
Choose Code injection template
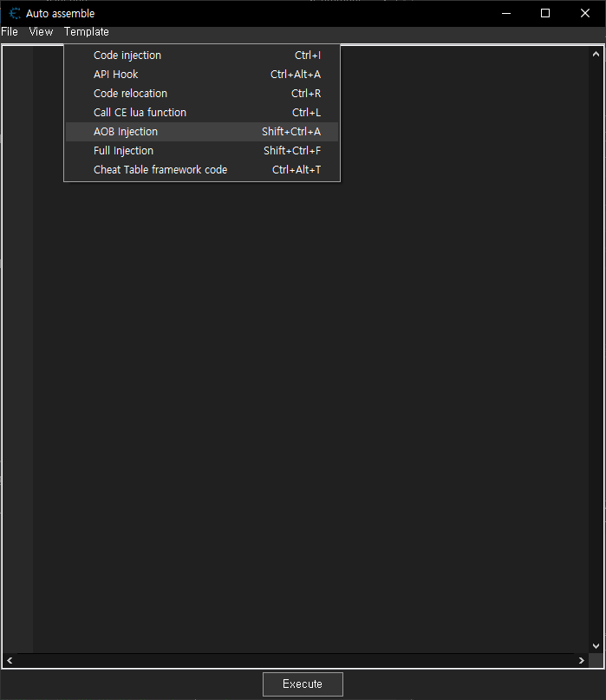click(202, 56)
